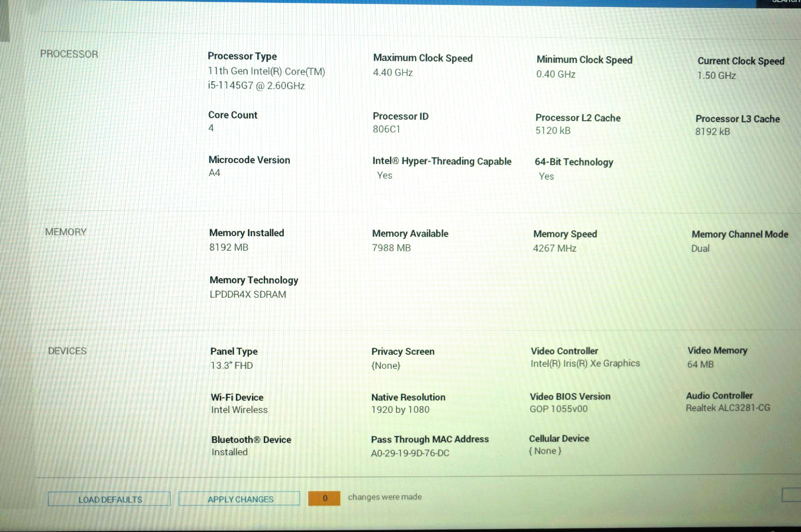Viewport: 801px width, 532px height.
Task: Click the Memory Installed label
Action: coord(246,233)
